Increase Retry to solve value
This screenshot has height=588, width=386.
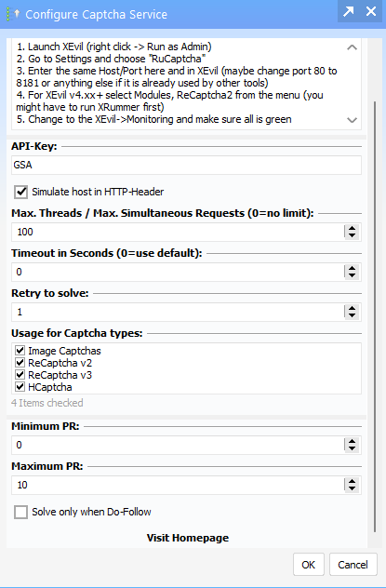point(352,308)
